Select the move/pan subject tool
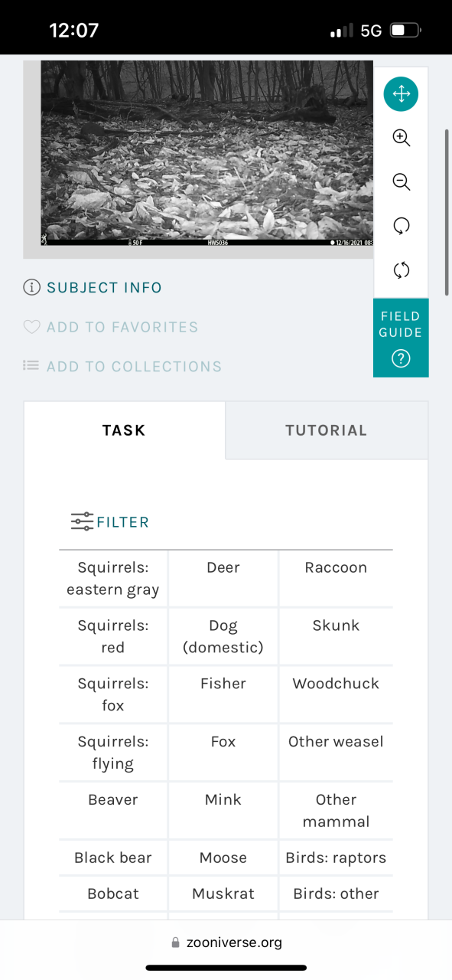This screenshot has height=980, width=452. (x=401, y=94)
